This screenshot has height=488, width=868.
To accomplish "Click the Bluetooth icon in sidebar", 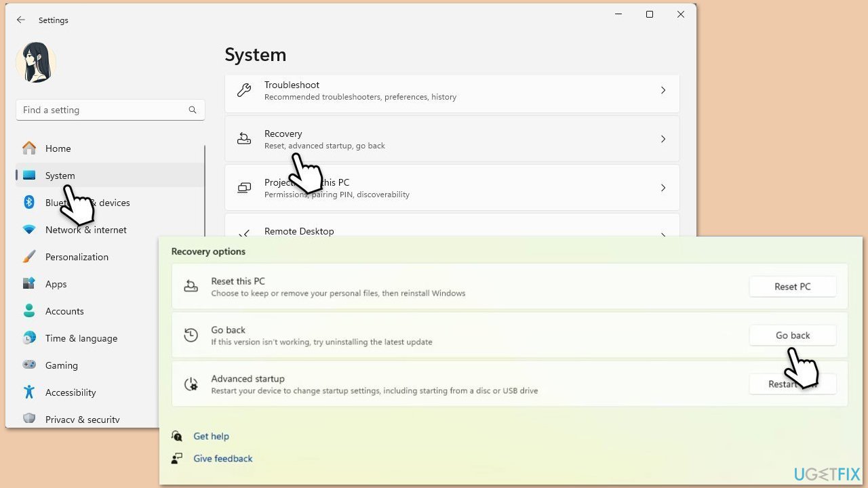I will [29, 202].
